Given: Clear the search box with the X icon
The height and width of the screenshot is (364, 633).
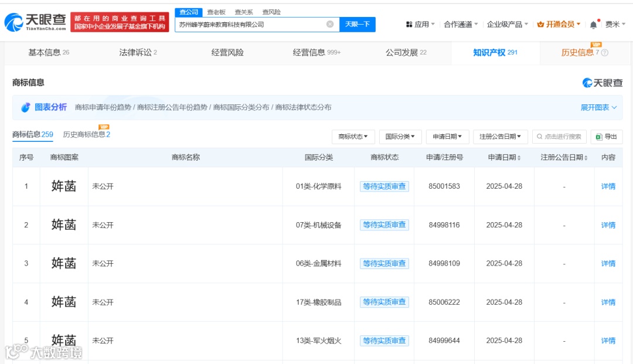Looking at the screenshot, I should 330,24.
